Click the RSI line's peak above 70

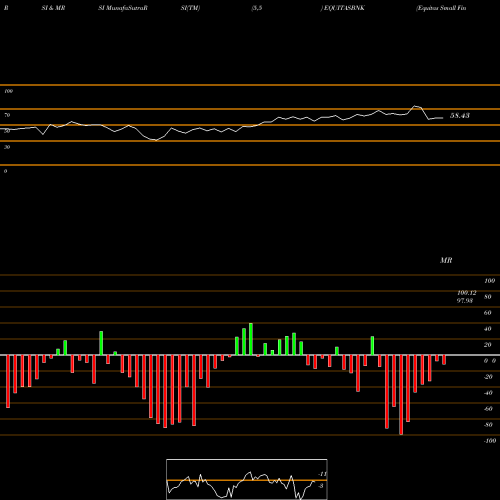tap(415, 106)
